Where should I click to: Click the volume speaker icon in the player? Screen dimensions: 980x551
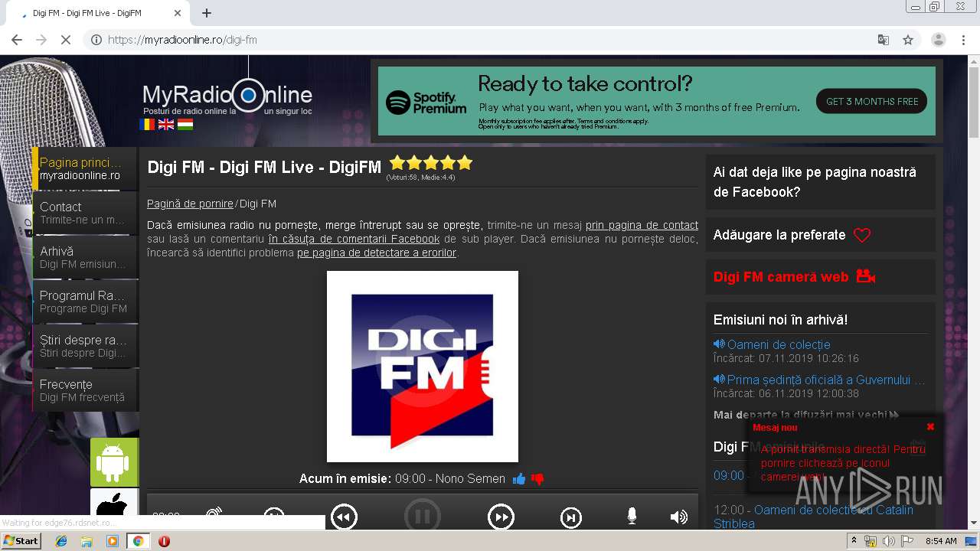(x=678, y=517)
